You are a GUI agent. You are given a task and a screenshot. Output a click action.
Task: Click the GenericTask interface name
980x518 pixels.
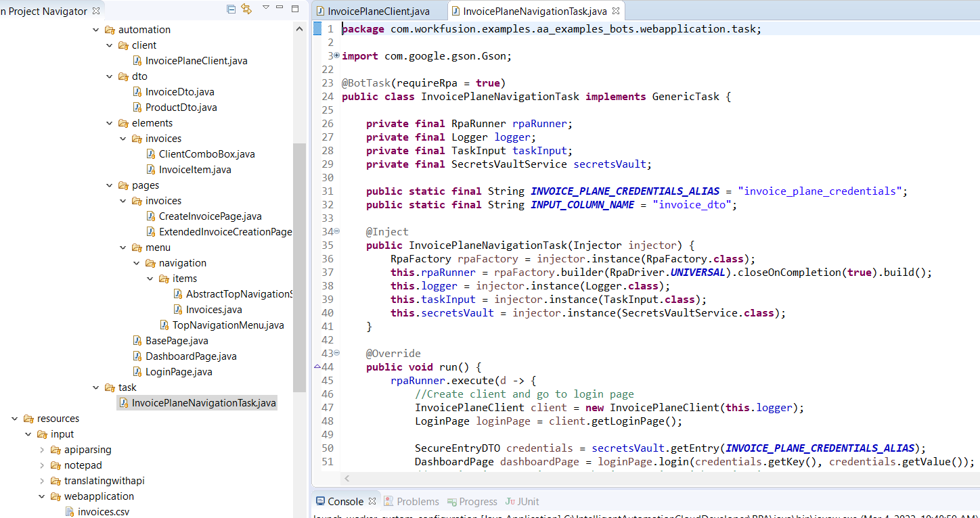(686, 97)
